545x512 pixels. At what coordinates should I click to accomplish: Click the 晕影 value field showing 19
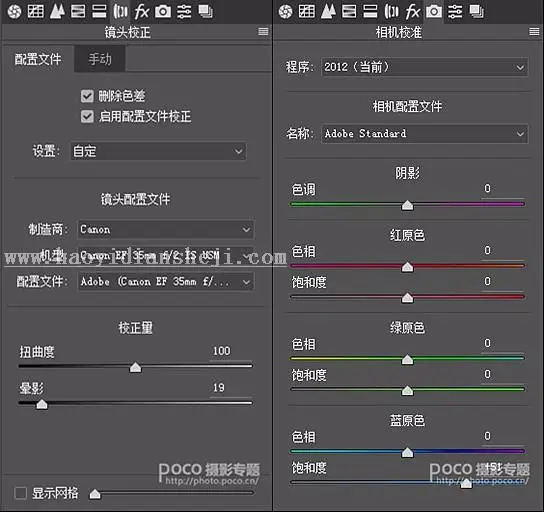[x=231, y=388]
